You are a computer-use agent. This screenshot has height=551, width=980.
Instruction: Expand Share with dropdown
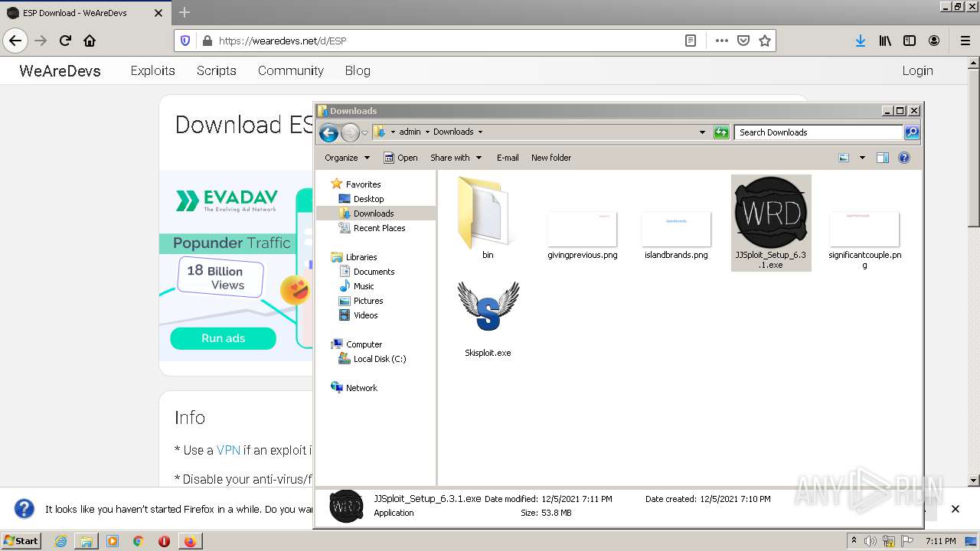point(456,158)
